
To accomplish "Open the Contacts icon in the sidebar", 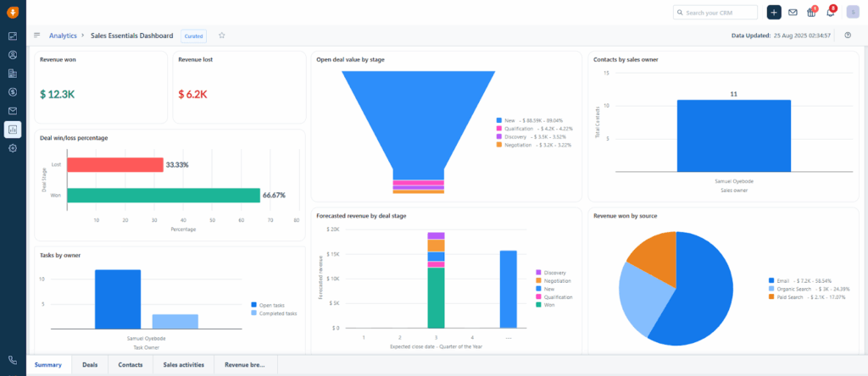I will point(13,55).
